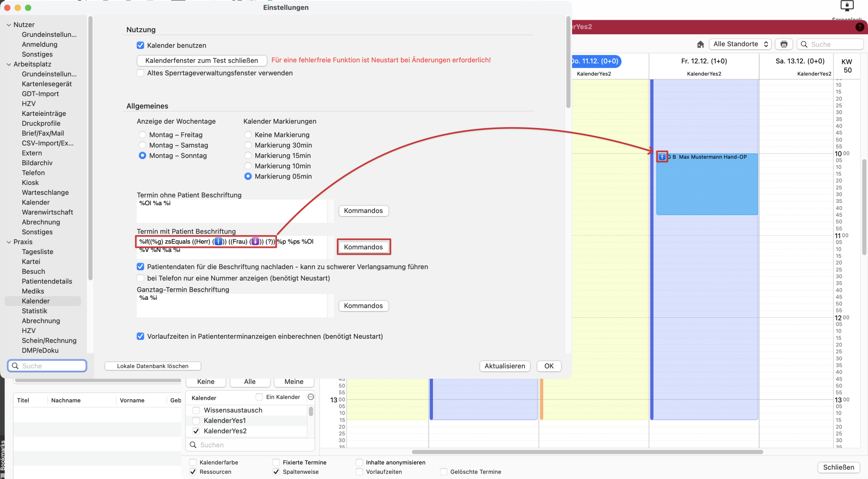868x479 pixels.
Task: Collapse the Arbeitsplatz tree section
Action: (x=9, y=64)
